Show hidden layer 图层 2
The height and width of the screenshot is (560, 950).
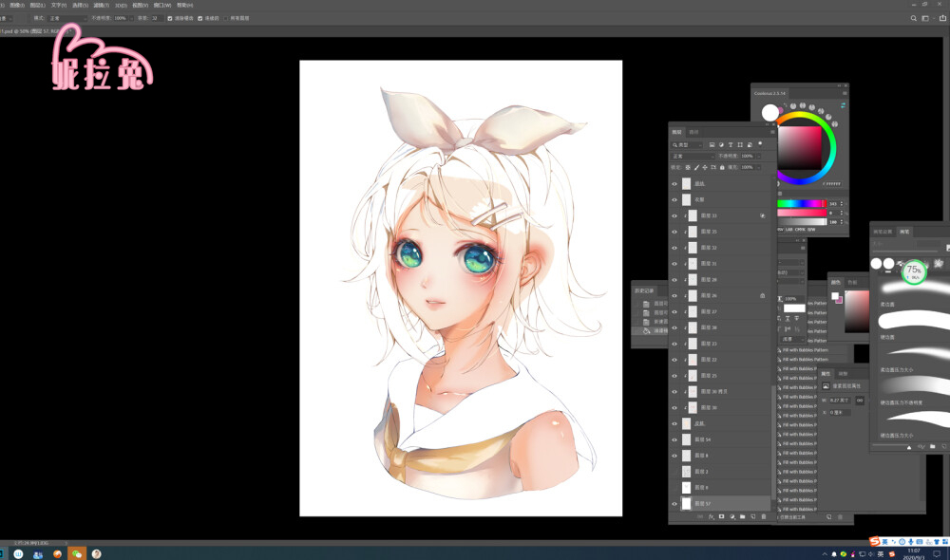pos(674,472)
